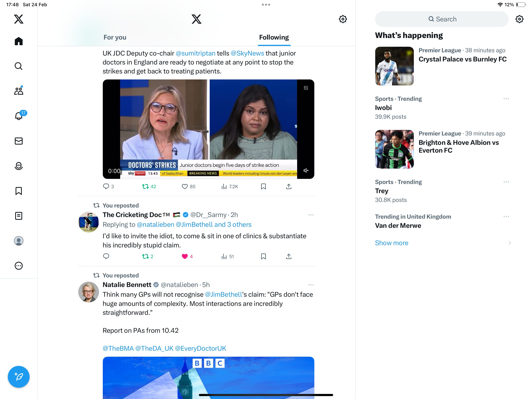Bookmark the junior doctors video post
Image resolution: width=532 pixels, height=399 pixels.
(x=263, y=186)
